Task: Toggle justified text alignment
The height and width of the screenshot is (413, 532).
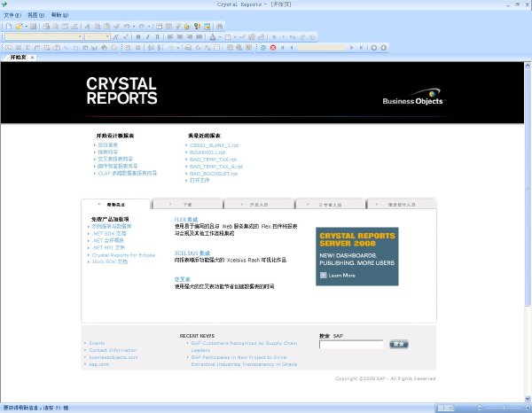Action: 199,36
